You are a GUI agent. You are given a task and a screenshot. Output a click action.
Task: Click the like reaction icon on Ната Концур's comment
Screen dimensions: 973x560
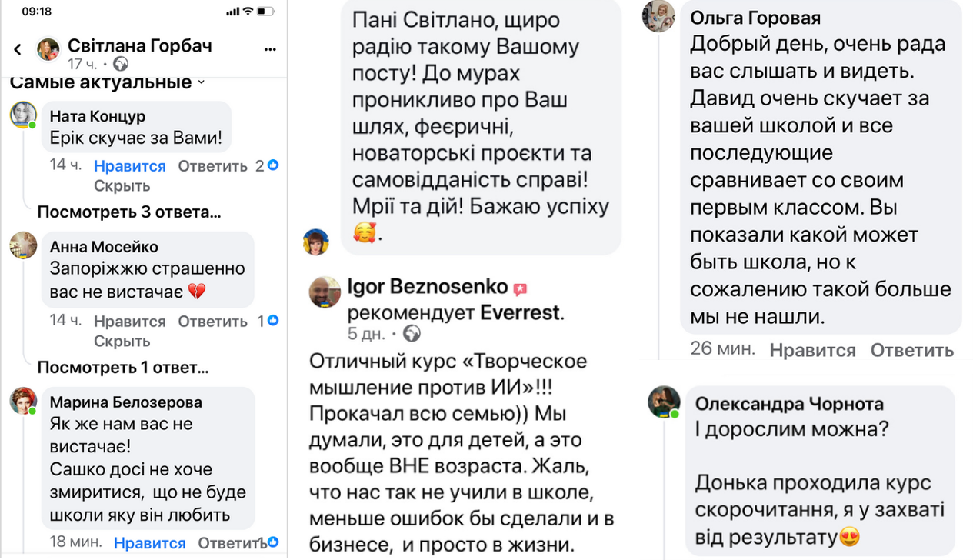pyautogui.click(x=273, y=165)
